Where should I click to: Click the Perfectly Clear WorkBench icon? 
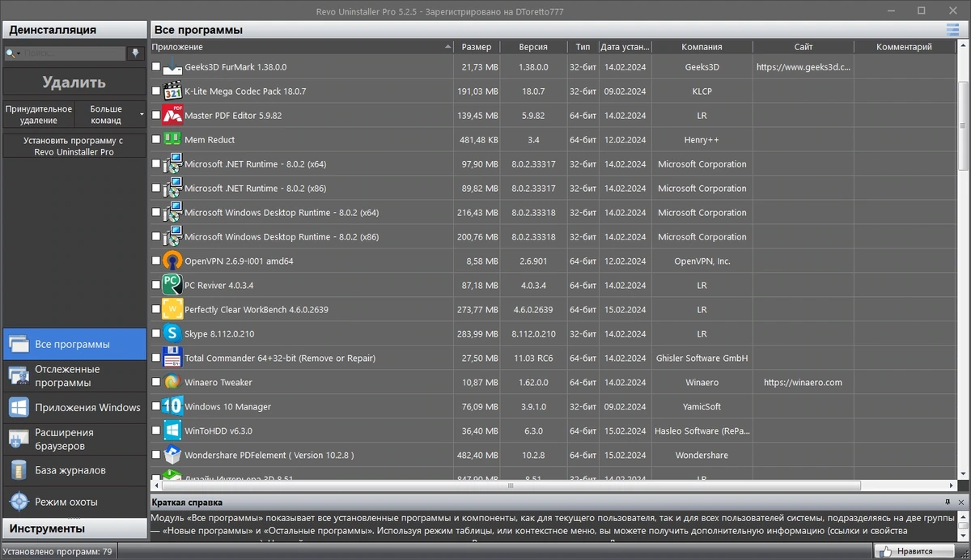172,310
